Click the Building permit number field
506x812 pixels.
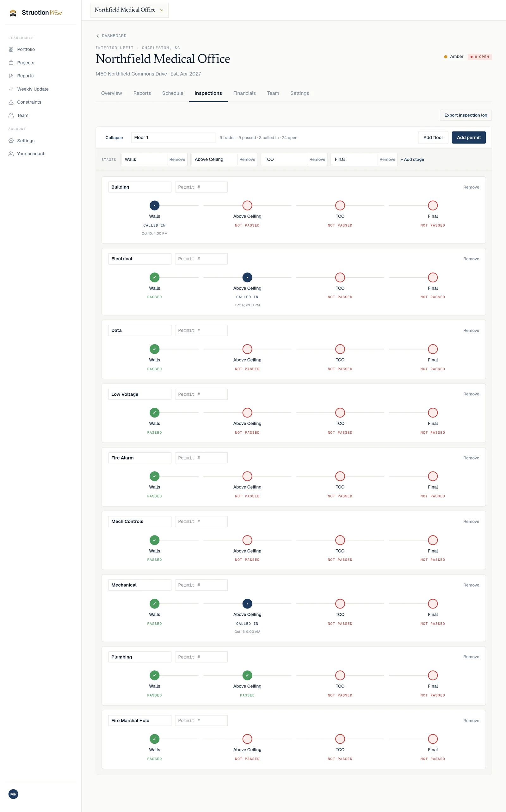tap(201, 187)
